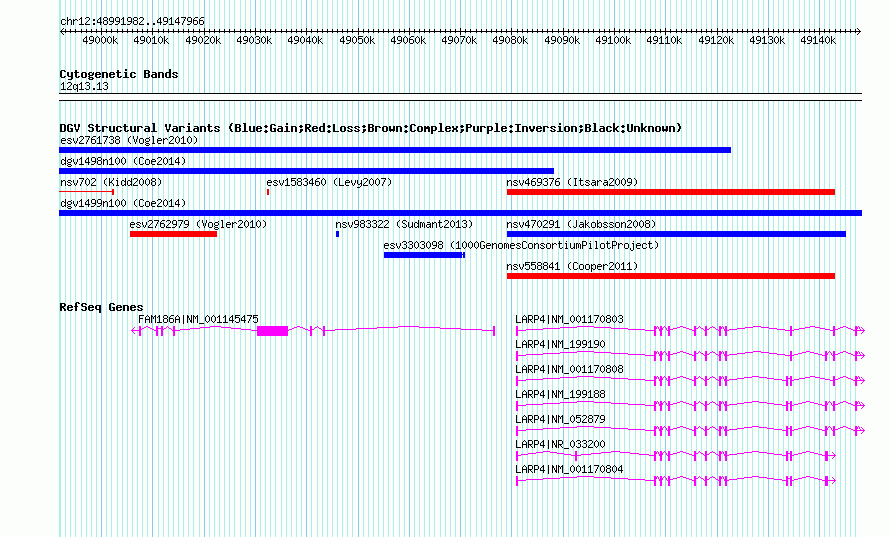Open the LARP4|NM_001170803 transcript label
The image size is (890, 537).
pos(569,319)
